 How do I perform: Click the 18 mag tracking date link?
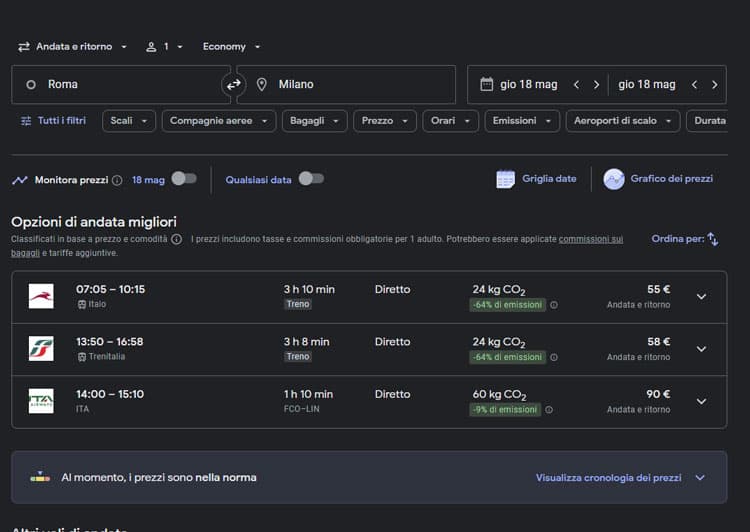coord(148,180)
